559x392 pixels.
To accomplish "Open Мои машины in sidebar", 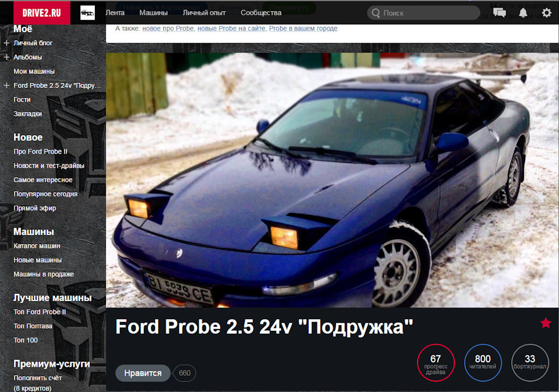I will (34, 71).
